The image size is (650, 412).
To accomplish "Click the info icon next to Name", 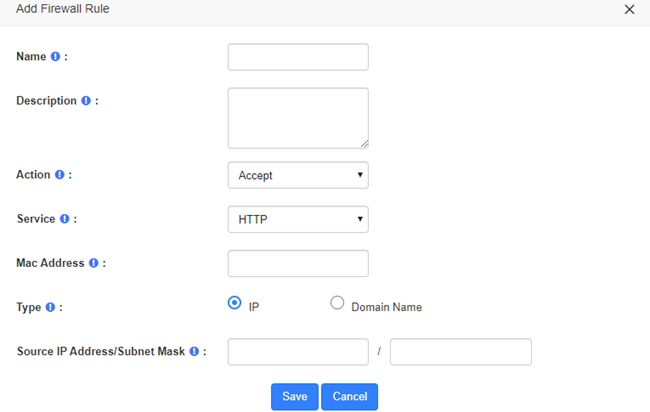I will 55,56.
